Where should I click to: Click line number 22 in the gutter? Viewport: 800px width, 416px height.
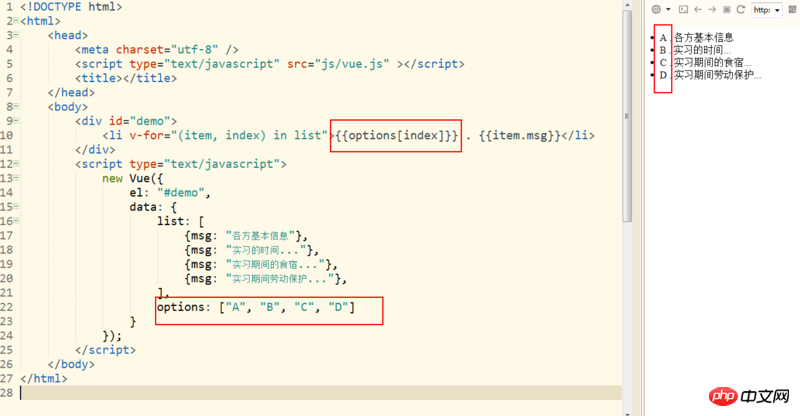[x=7, y=307]
